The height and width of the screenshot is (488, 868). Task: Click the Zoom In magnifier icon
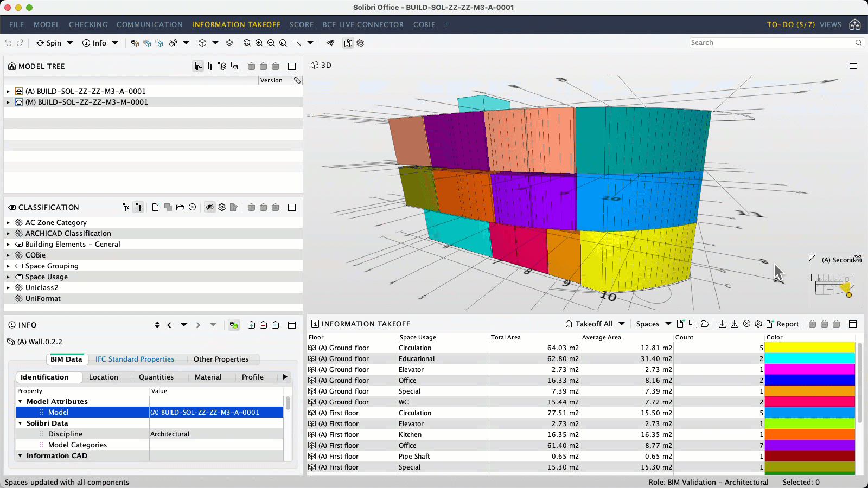[259, 43]
